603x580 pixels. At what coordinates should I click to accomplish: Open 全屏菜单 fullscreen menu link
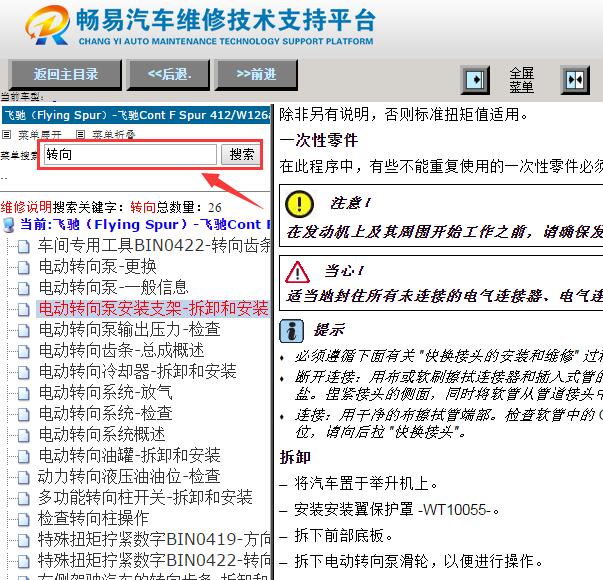(x=521, y=80)
